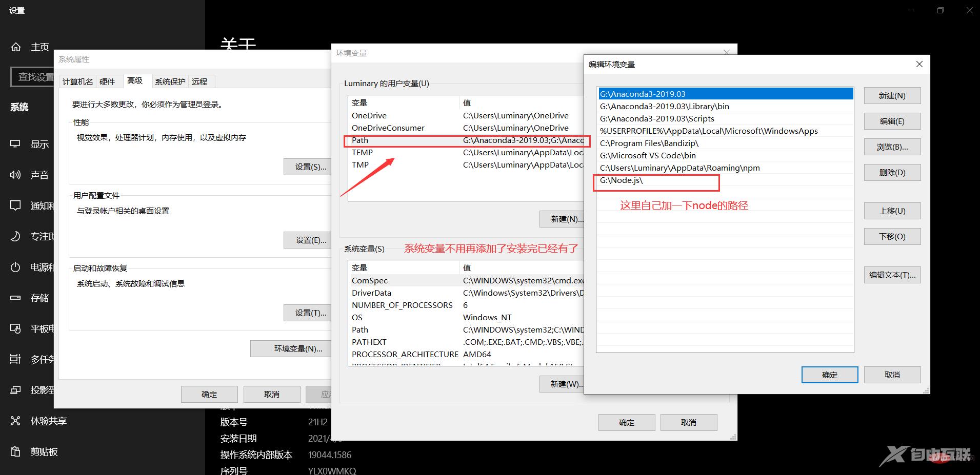Click 编辑文本(T)... button
This screenshot has width=980, height=475.
click(x=892, y=275)
